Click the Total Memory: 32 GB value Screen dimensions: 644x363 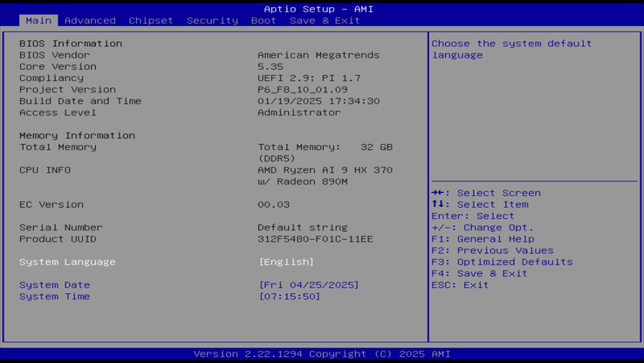pos(325,147)
